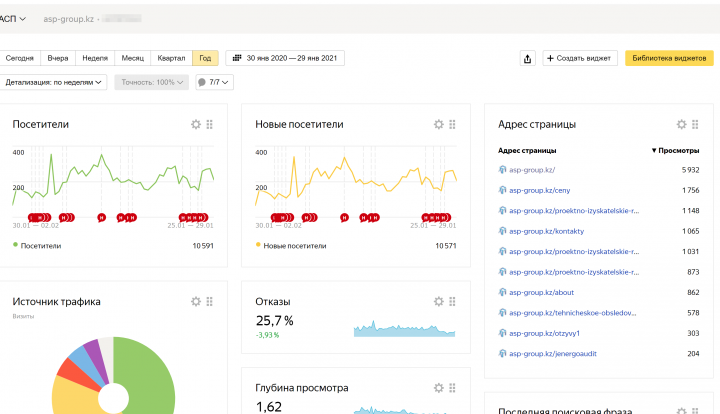The width and height of the screenshot is (720, 414).
Task: Click drag handle of Новые посетители widget
Action: 453,125
